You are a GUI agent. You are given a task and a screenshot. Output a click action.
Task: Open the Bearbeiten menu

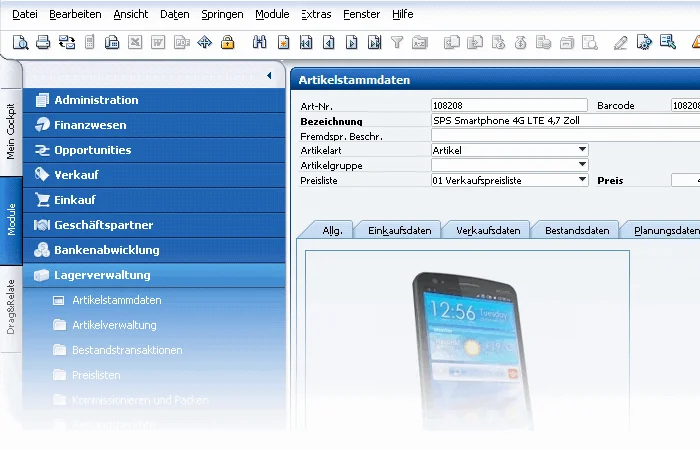click(75, 14)
